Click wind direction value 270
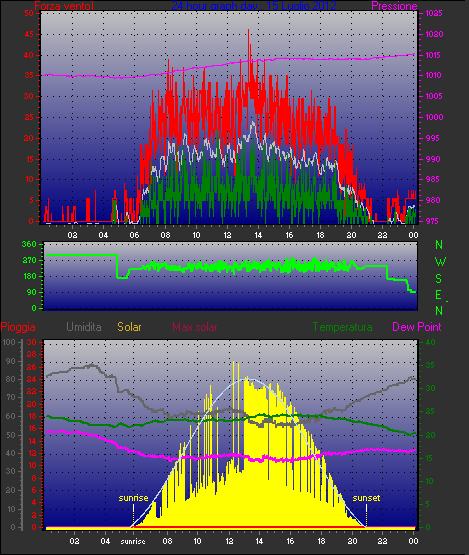 (x=29, y=261)
